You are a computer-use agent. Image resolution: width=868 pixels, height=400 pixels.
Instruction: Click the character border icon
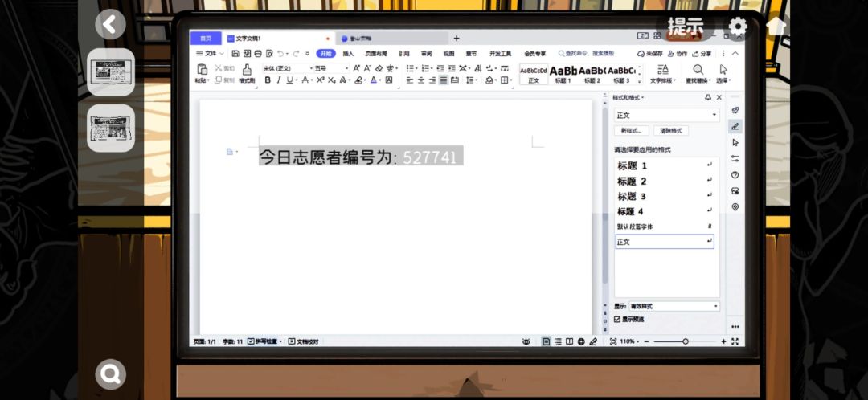click(389, 80)
